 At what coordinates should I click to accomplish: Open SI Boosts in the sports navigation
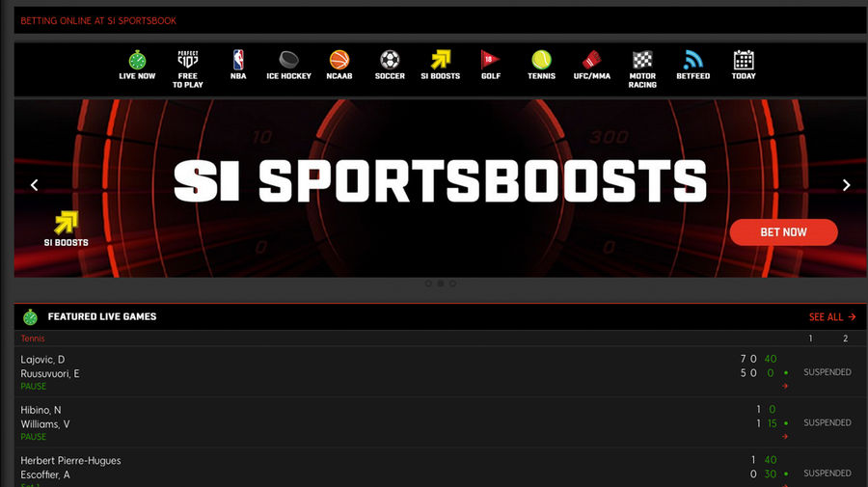pyautogui.click(x=441, y=65)
